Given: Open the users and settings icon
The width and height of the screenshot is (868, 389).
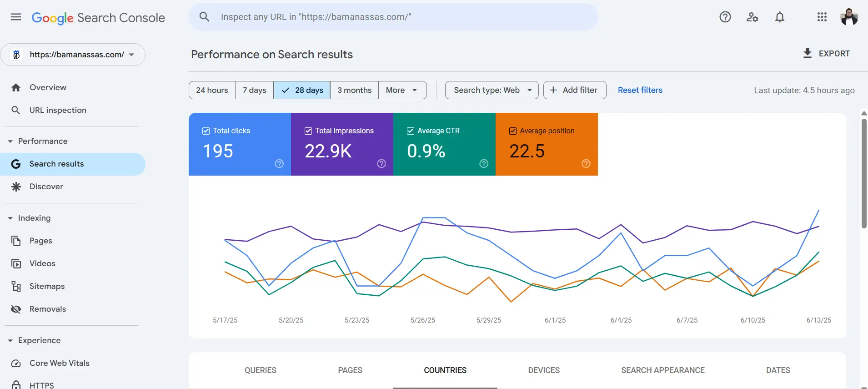Looking at the screenshot, I should (x=752, y=17).
